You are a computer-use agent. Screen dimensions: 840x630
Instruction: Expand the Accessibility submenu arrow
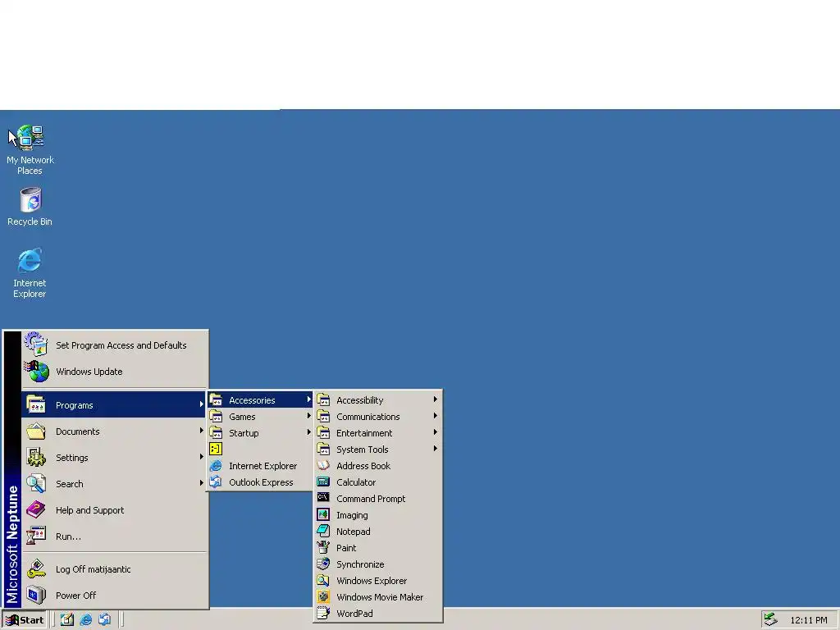click(436, 399)
